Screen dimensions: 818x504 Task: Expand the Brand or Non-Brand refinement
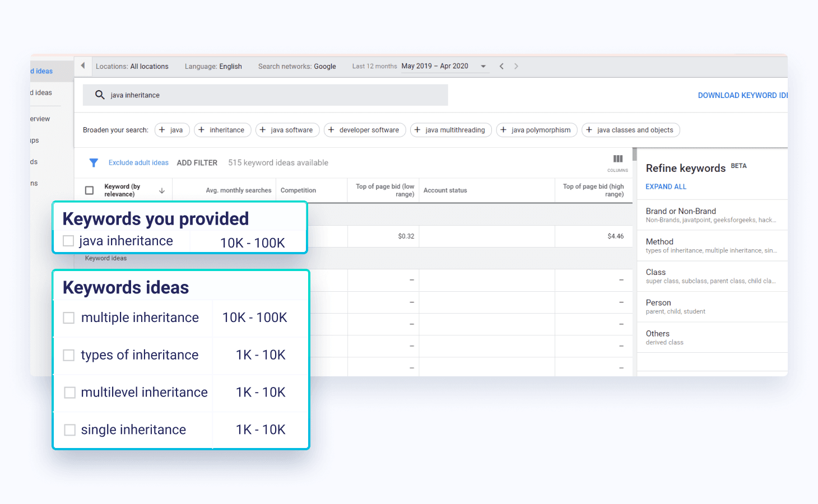tap(681, 211)
